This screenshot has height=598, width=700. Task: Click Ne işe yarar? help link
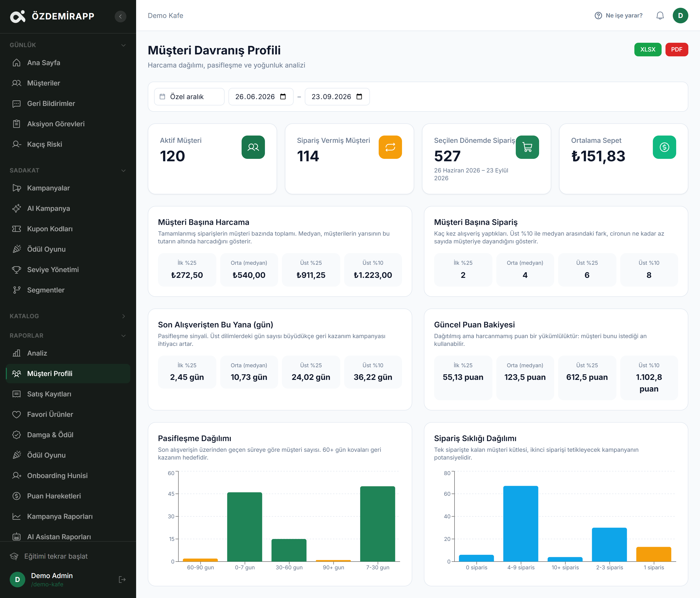619,16
